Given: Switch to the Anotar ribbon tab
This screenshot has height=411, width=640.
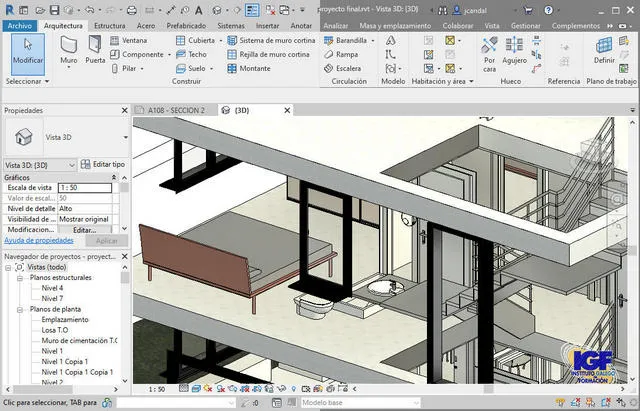Looking at the screenshot, I should coord(301,26).
